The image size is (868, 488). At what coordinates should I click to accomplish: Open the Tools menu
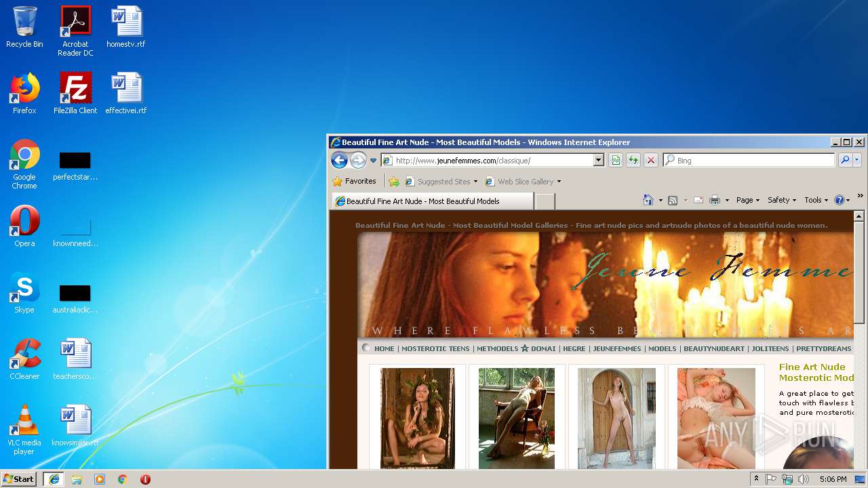click(x=816, y=200)
